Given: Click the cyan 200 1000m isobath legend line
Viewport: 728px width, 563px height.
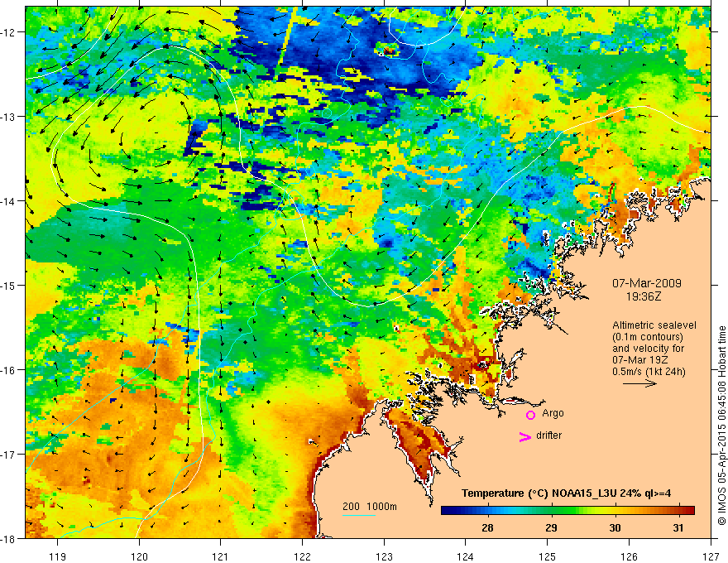Looking at the screenshot, I should point(359,515).
